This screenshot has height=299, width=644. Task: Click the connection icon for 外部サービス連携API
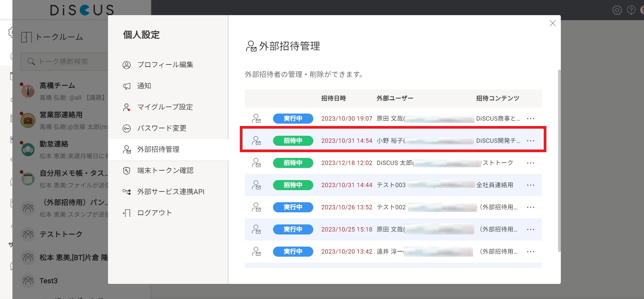click(x=126, y=192)
